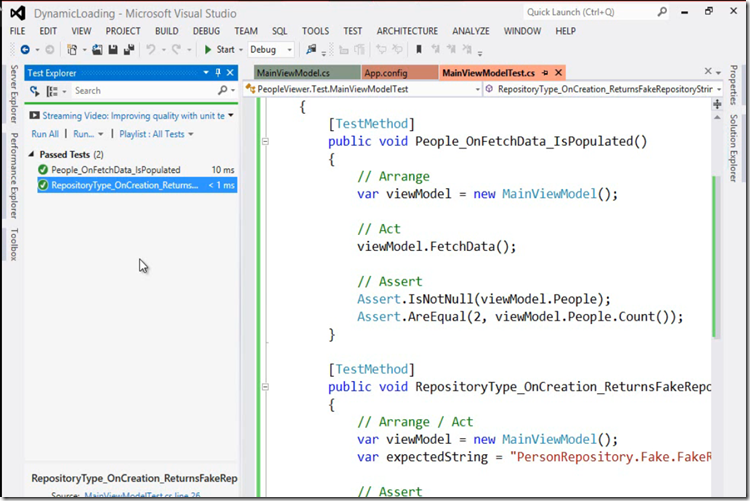
Task: Click the Quick Launch magnifier icon
Action: [662, 12]
